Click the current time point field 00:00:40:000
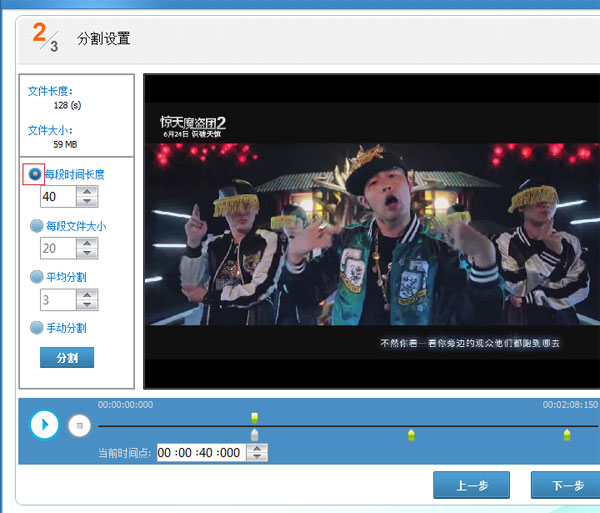Viewport: 600px width, 513px height. [x=201, y=453]
